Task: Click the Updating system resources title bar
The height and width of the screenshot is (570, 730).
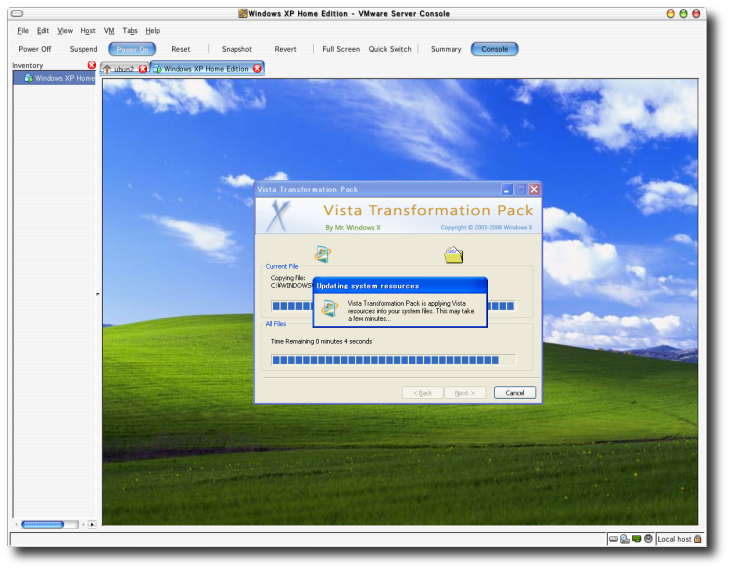Action: click(400, 285)
